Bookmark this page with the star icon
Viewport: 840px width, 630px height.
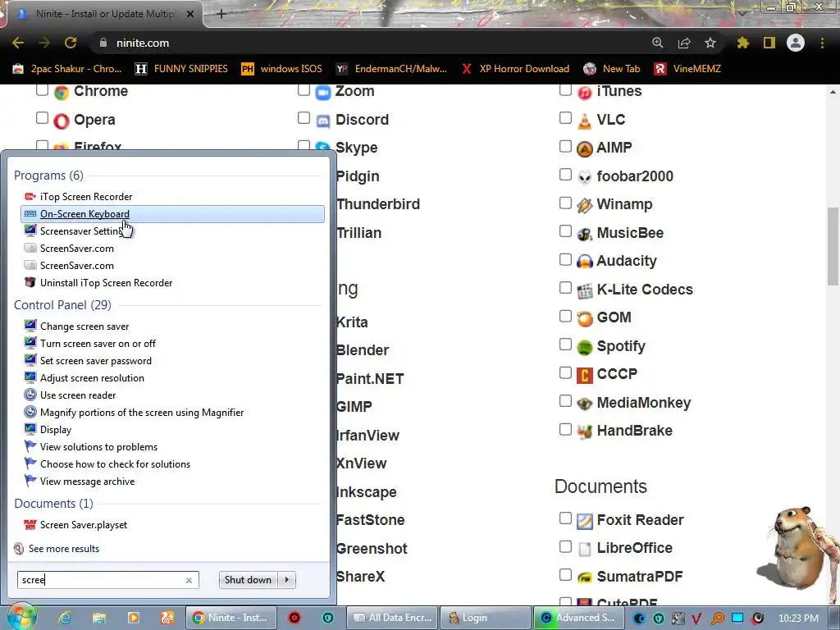click(710, 43)
